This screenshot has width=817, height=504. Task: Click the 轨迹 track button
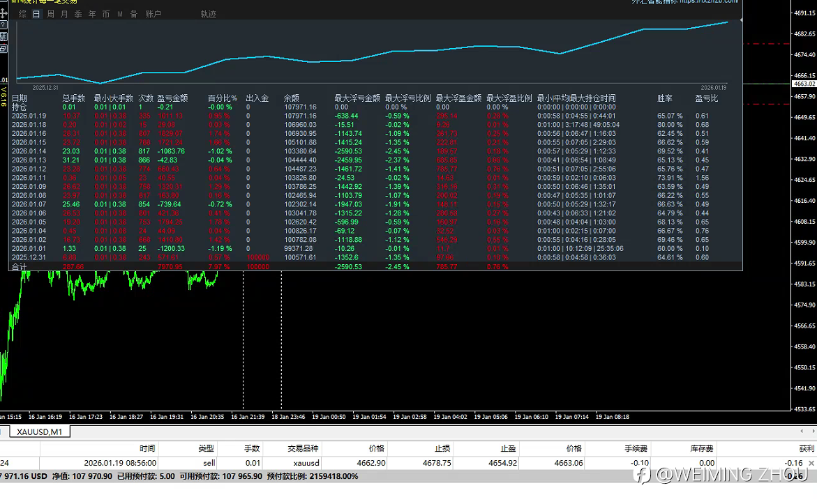[x=208, y=14]
